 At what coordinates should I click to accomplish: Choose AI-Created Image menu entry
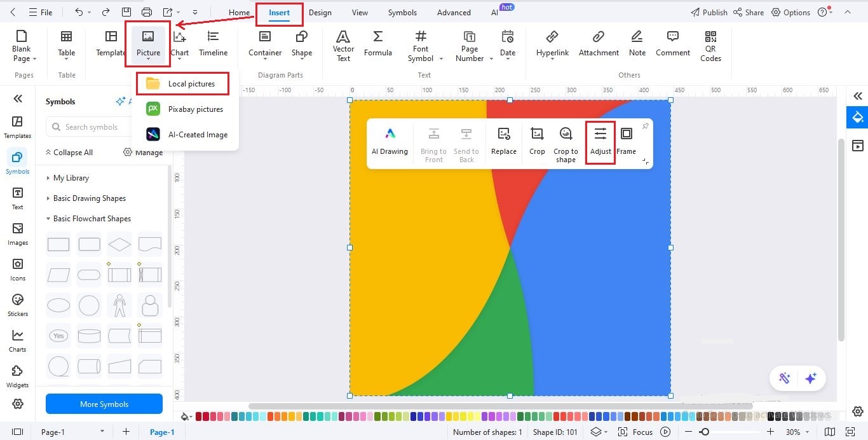186,134
